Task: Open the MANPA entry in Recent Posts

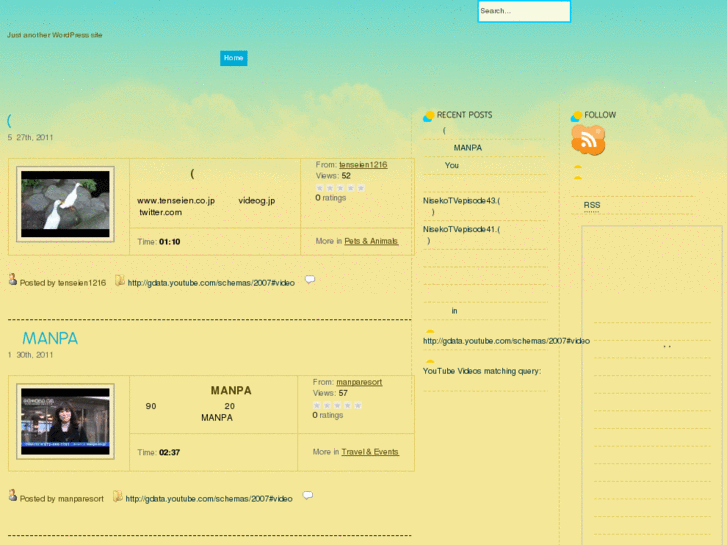Action: coord(467,148)
